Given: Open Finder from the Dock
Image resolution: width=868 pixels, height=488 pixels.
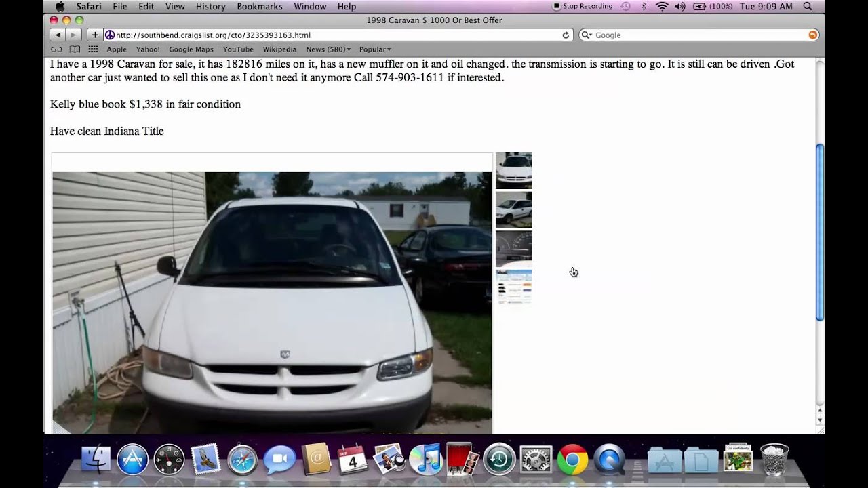Looking at the screenshot, I should (96, 460).
